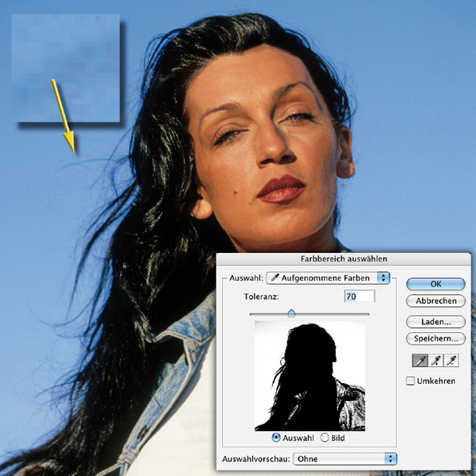Click the Toleranz slider handle

point(292,313)
